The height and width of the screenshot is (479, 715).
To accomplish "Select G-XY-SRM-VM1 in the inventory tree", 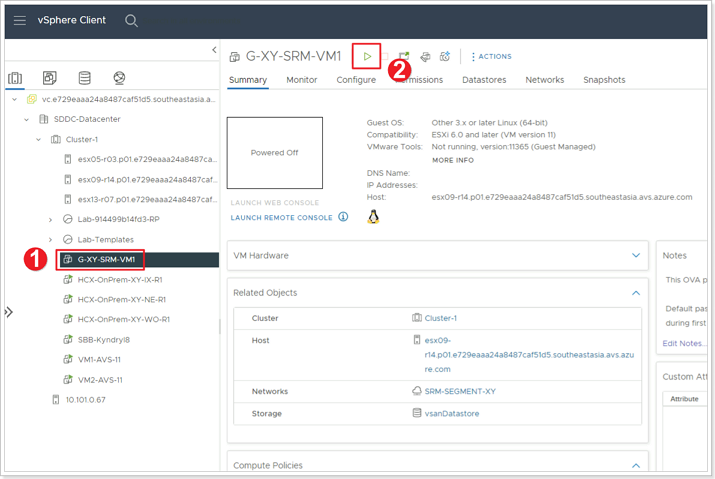I will pos(106,260).
